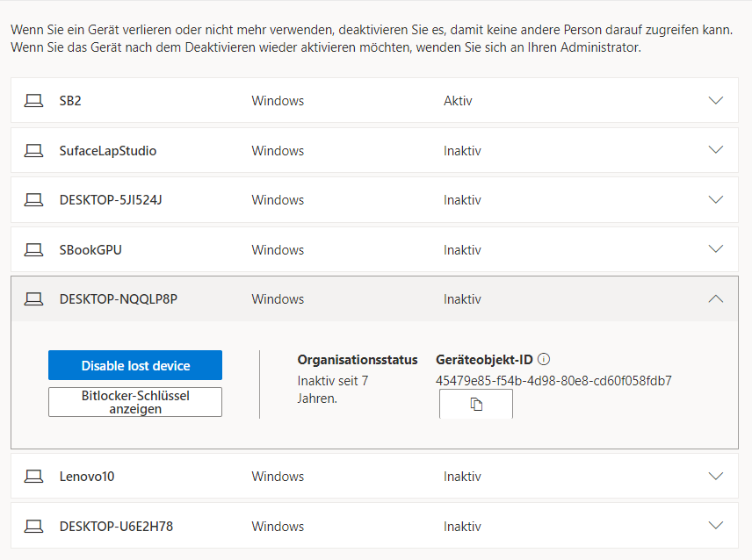Image resolution: width=752 pixels, height=560 pixels.
Task: Expand the Lenovo10 device chevron
Action: click(716, 477)
